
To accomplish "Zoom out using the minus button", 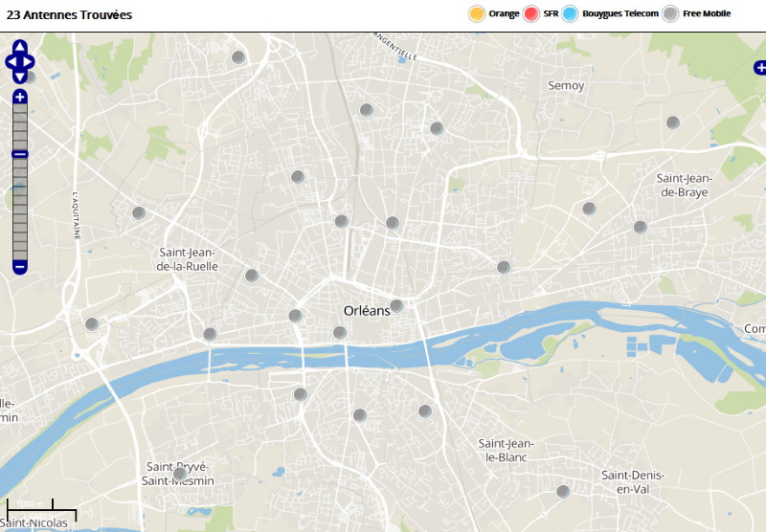I will click(20, 266).
